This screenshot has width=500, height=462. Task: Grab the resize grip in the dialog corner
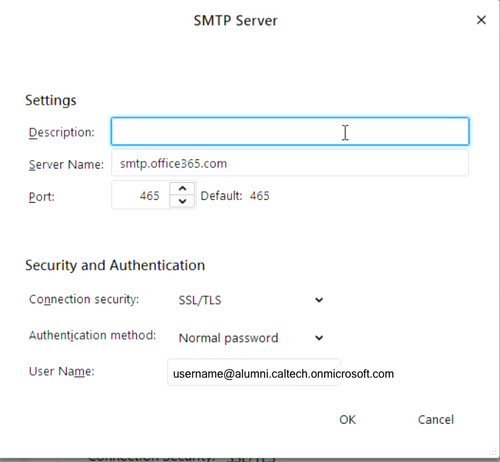click(x=493, y=452)
